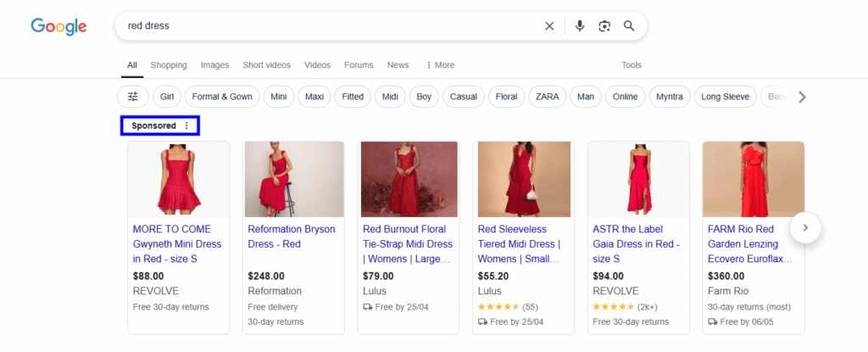Screen dimensions: 868x352
Task: Open the Tools options
Action: 631,64
